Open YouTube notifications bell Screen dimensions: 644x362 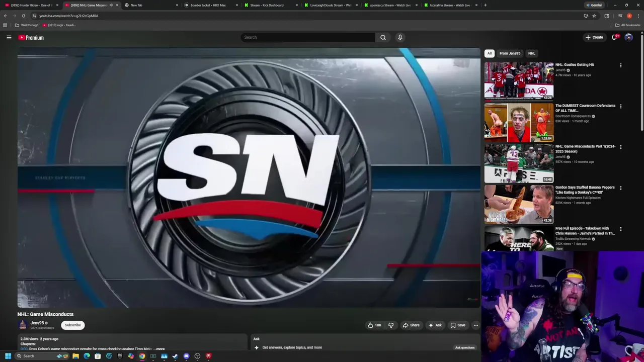coord(614,37)
